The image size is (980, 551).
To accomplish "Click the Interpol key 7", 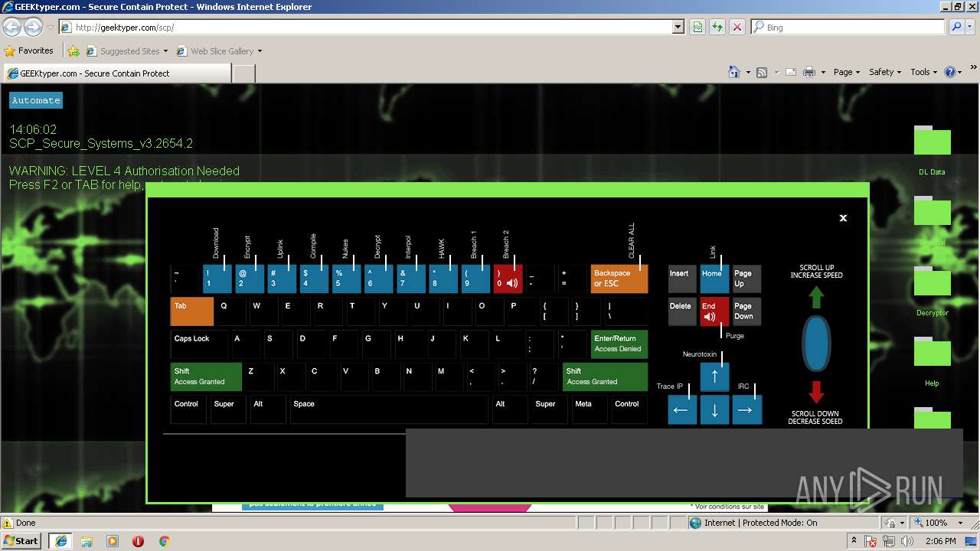I will coord(411,279).
